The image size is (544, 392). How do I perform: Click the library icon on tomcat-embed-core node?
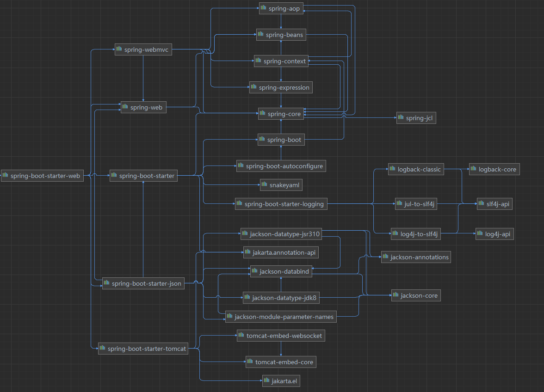(x=250, y=362)
